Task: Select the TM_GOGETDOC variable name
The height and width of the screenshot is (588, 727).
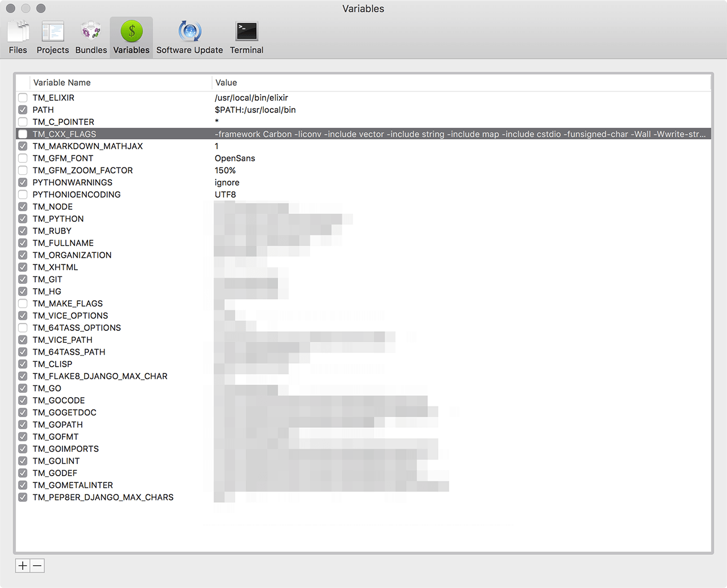Action: 64,413
